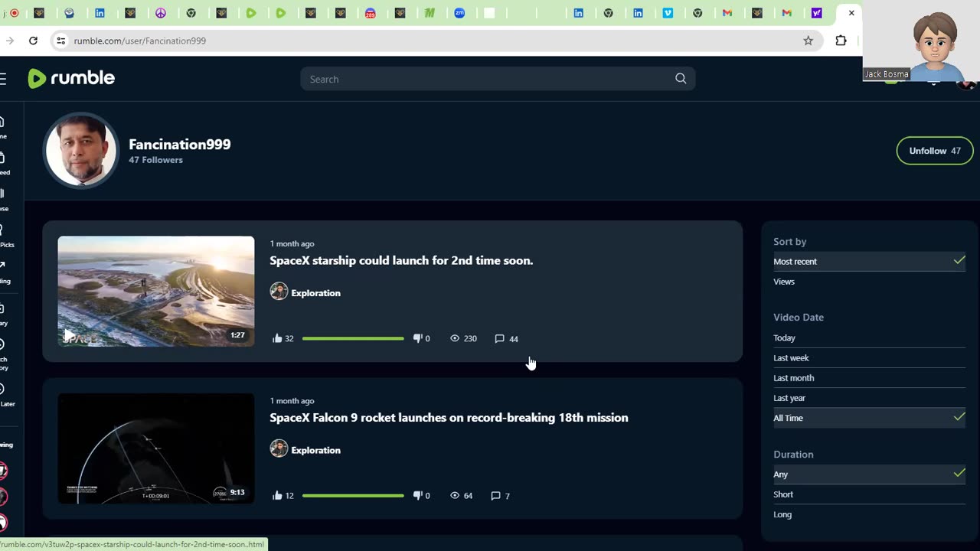Select All Time video date filter
This screenshot has width=980, height=551.
(869, 418)
